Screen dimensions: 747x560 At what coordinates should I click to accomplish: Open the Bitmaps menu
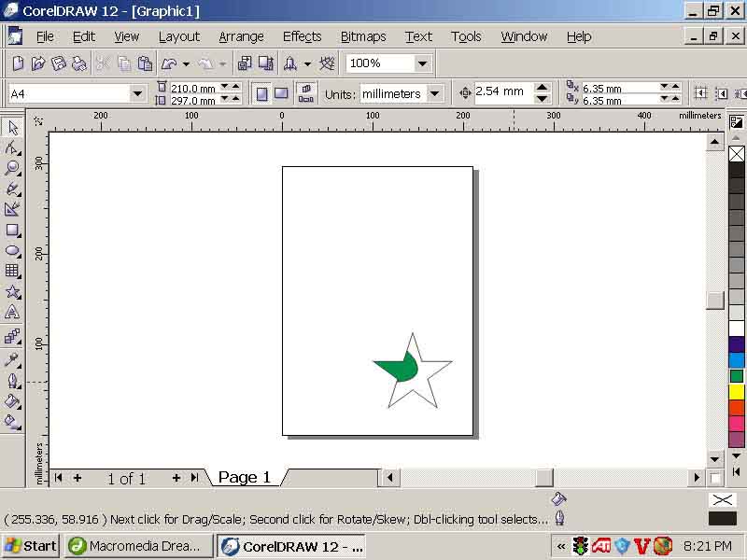click(x=363, y=36)
